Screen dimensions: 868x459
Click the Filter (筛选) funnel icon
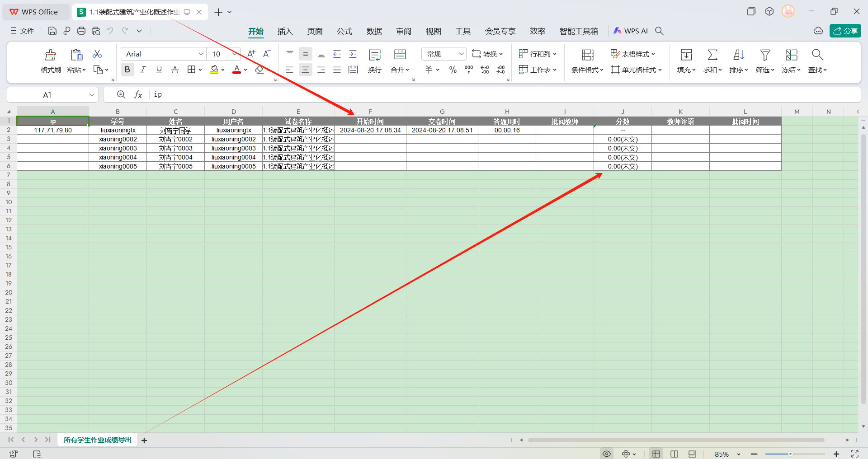coord(765,55)
